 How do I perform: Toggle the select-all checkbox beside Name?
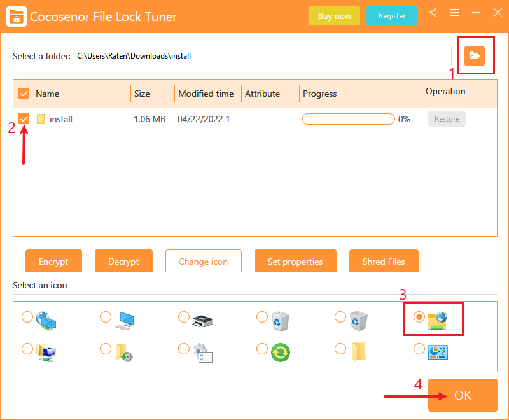24,94
